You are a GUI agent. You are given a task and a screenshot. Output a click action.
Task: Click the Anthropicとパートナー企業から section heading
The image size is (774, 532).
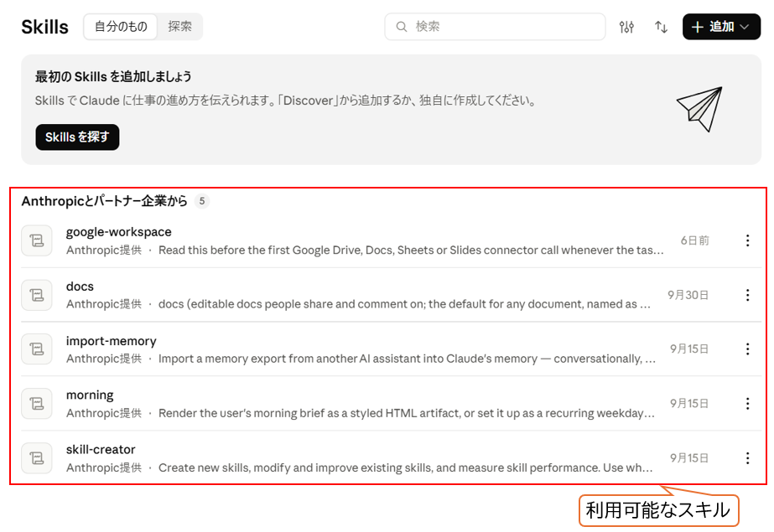tap(104, 201)
